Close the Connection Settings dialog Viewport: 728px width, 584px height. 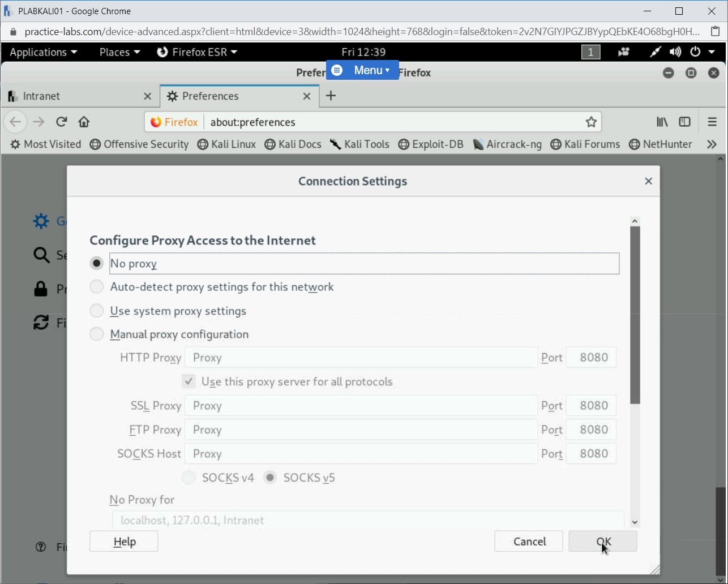click(x=648, y=181)
